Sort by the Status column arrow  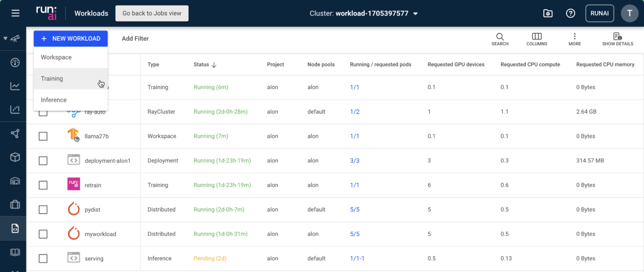pos(214,65)
